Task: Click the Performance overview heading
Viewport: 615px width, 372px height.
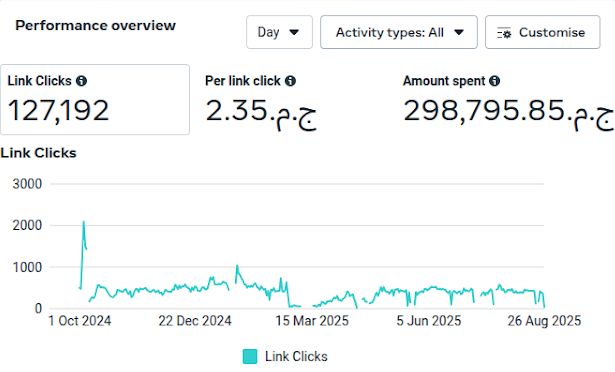Action: click(x=95, y=26)
